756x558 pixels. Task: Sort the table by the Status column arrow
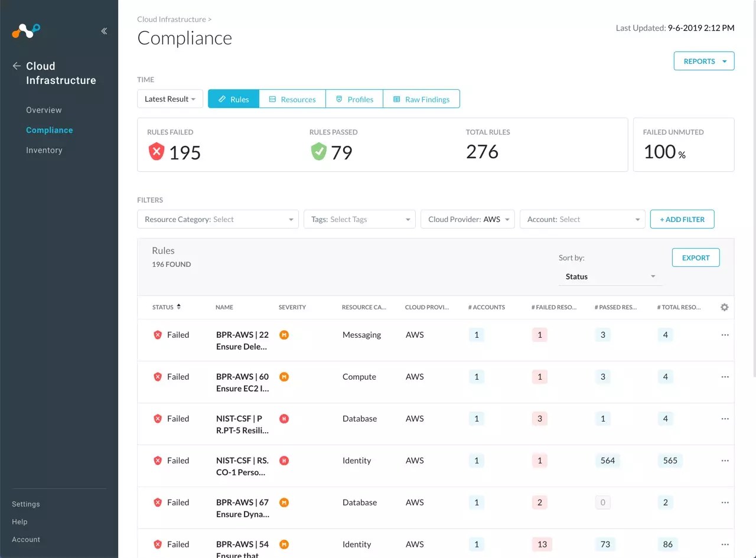point(178,307)
